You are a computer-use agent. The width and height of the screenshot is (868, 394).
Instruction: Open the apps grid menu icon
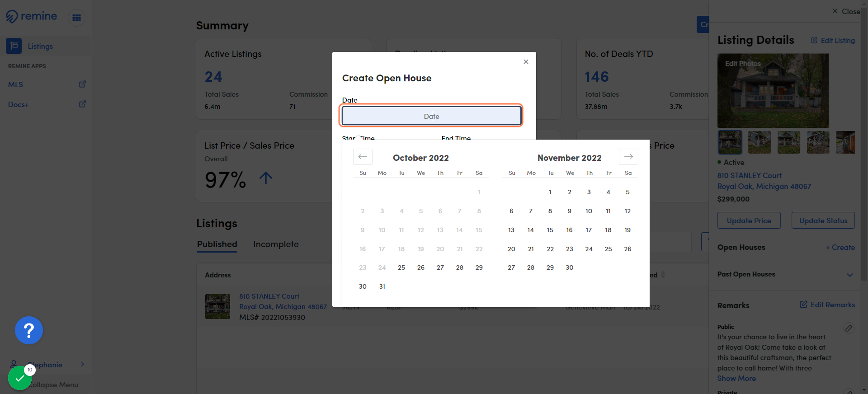(76, 18)
